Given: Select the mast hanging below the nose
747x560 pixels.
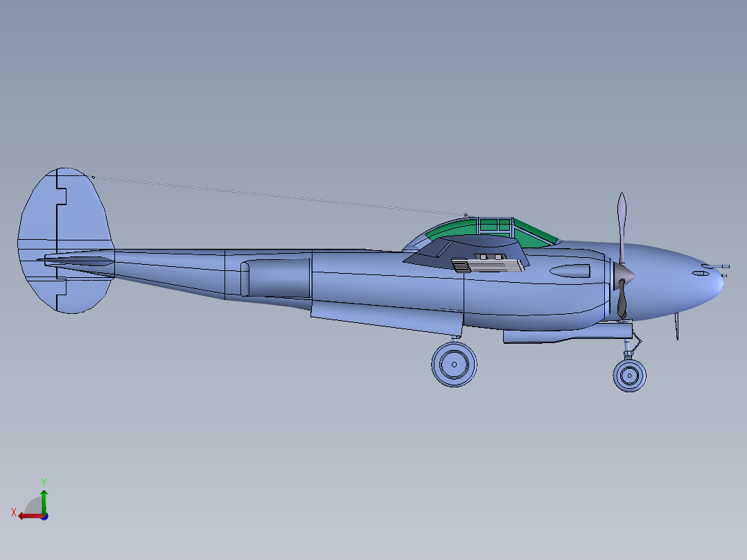Looking at the screenshot, I should [x=676, y=326].
